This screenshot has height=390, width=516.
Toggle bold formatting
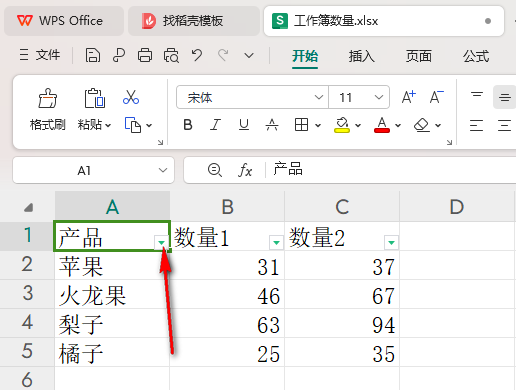188,125
